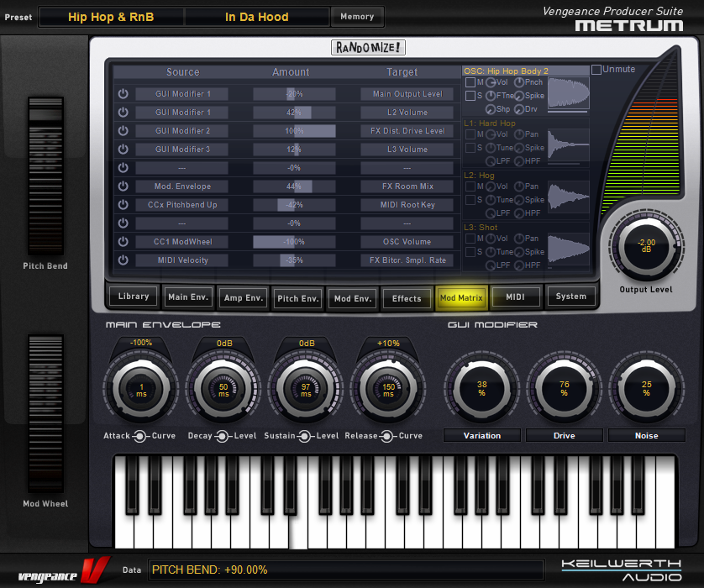Open the CCx Pitchbend Up source dropdown
704x588 pixels.
click(x=181, y=205)
